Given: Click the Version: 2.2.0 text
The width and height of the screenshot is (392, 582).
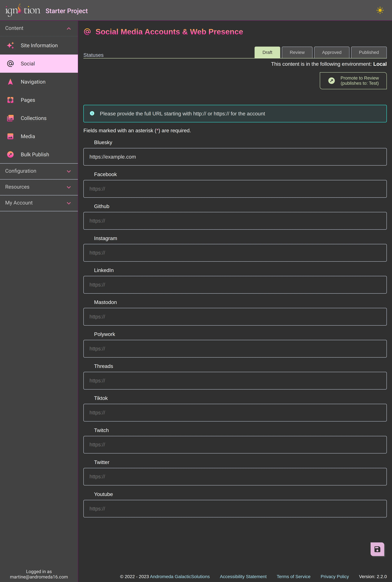Looking at the screenshot, I should [x=373, y=576].
